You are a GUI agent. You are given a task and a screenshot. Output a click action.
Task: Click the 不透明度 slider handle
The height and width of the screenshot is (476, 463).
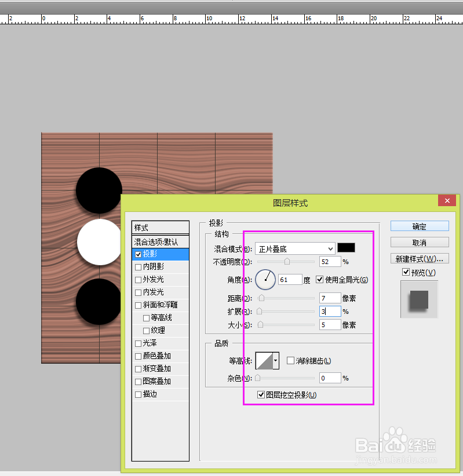coord(287,261)
